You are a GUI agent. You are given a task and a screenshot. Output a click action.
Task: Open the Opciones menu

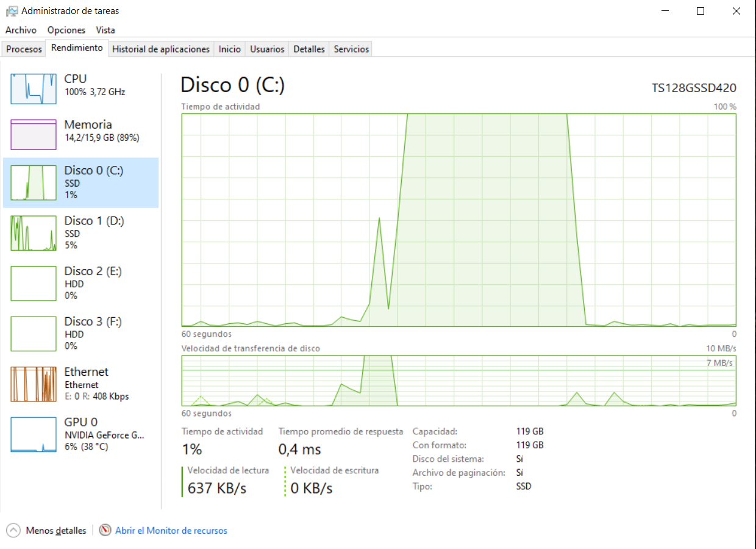(x=66, y=30)
